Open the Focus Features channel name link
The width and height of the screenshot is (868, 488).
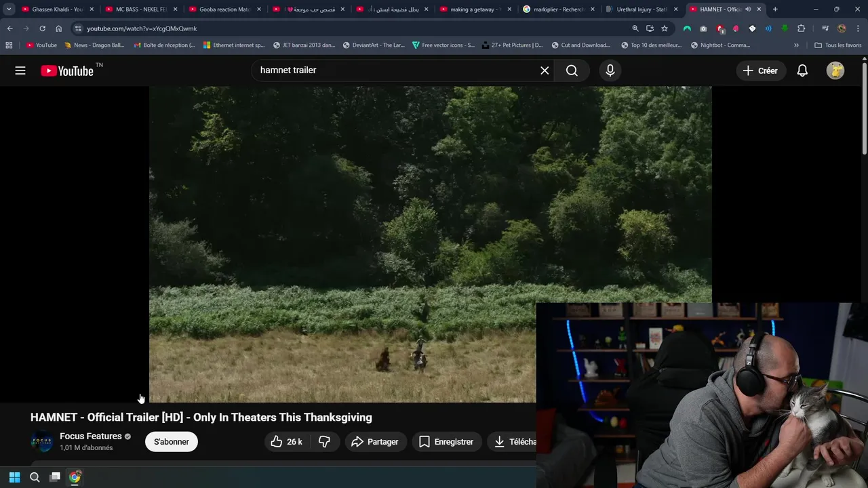coord(91,436)
